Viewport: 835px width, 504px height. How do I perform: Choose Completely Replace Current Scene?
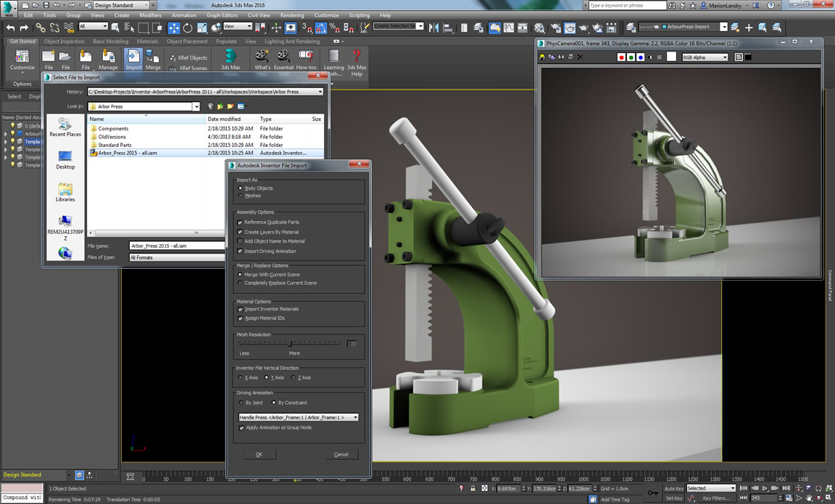[240, 283]
